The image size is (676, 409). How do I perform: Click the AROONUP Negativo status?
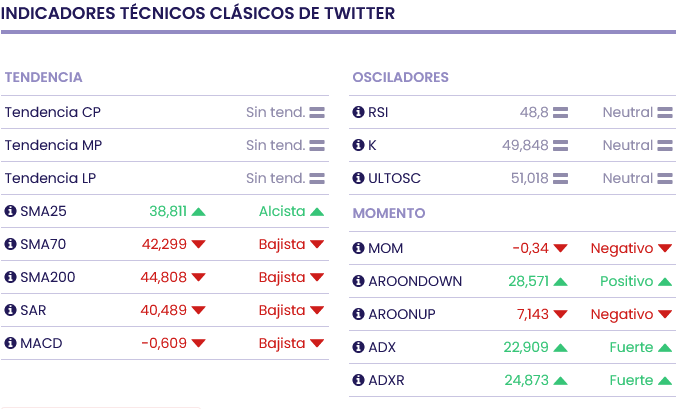[621, 314]
